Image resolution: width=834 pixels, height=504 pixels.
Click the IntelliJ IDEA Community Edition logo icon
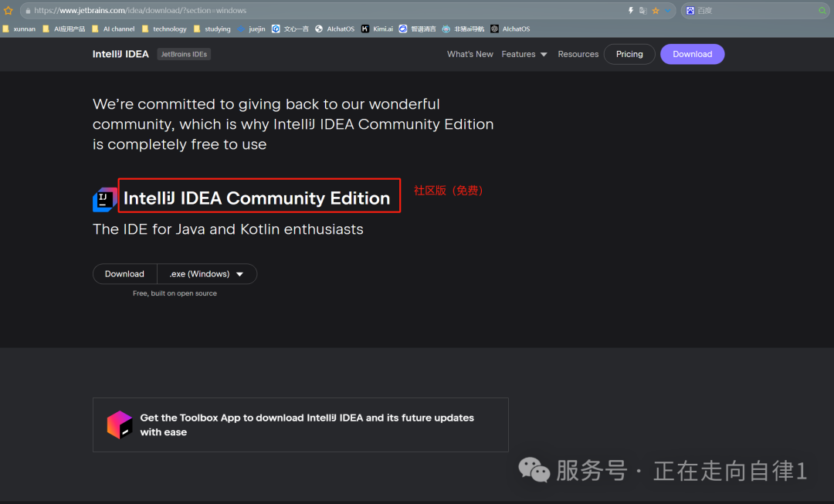pos(104,199)
